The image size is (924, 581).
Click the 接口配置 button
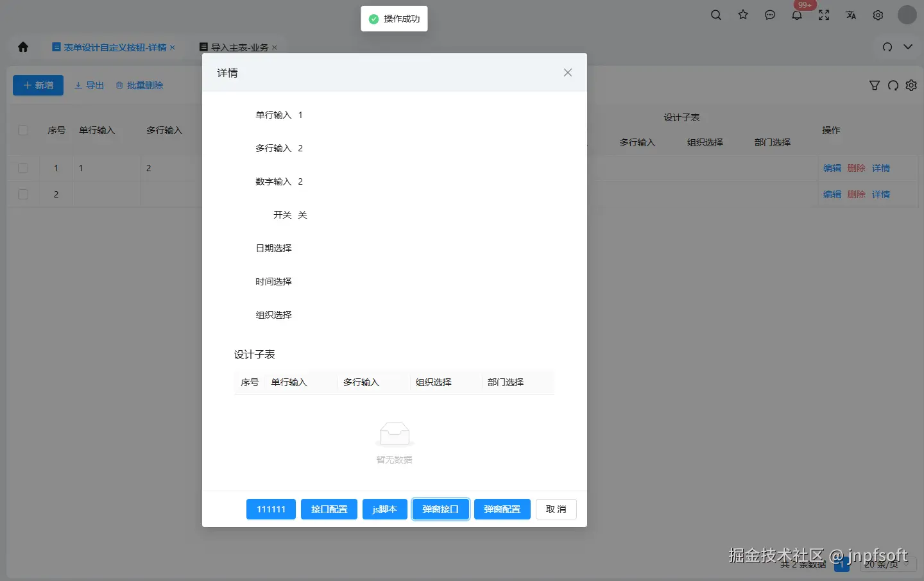(329, 509)
